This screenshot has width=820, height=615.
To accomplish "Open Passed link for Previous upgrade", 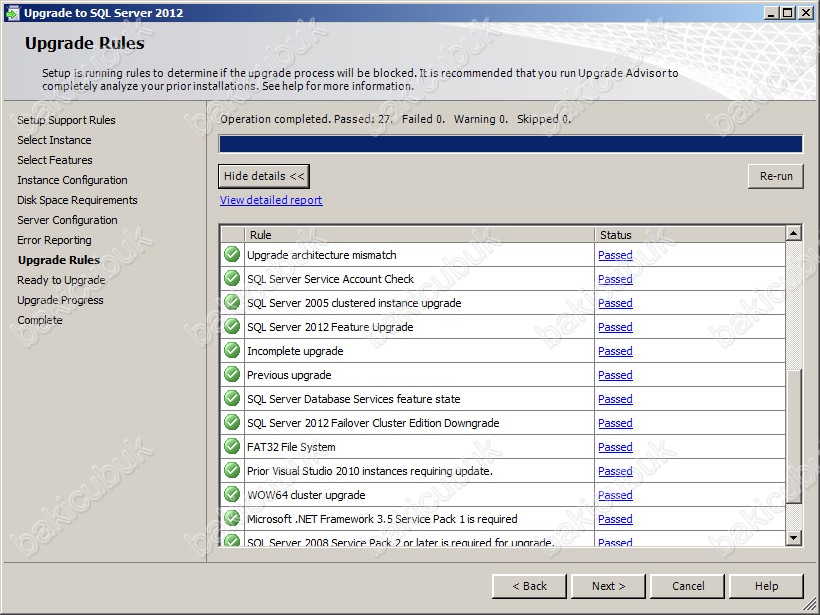I will [615, 375].
